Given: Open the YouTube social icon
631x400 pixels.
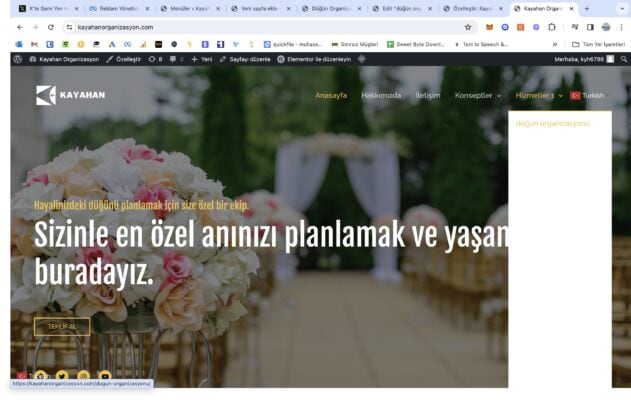Looking at the screenshot, I should [x=105, y=375].
